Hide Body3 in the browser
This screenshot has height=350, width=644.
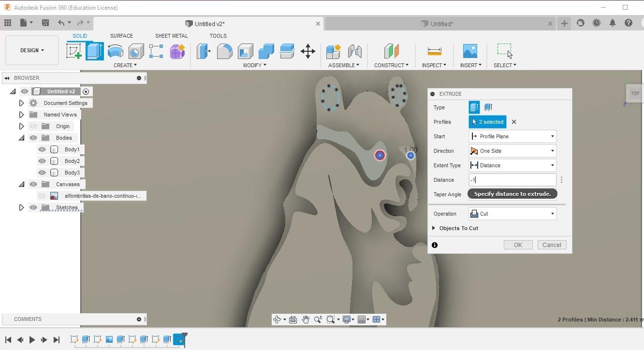click(42, 173)
